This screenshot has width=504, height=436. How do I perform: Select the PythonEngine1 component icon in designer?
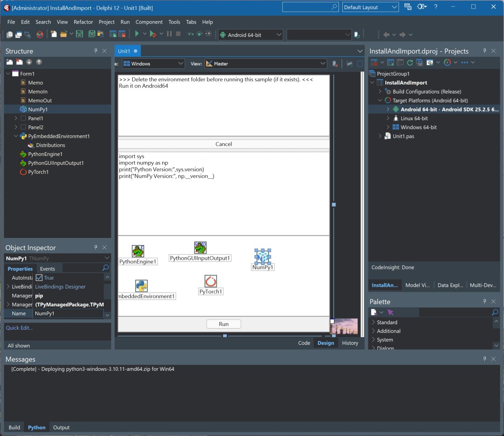[138, 251]
